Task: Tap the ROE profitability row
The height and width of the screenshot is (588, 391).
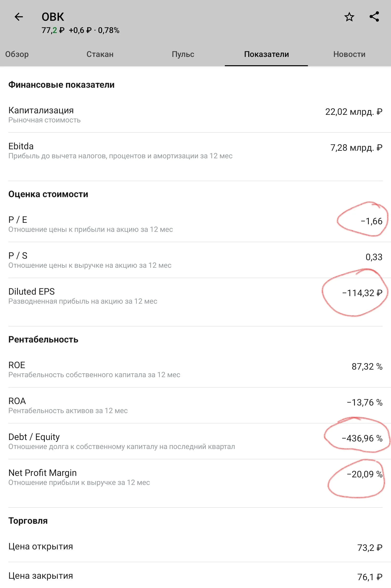Action: tap(195, 369)
